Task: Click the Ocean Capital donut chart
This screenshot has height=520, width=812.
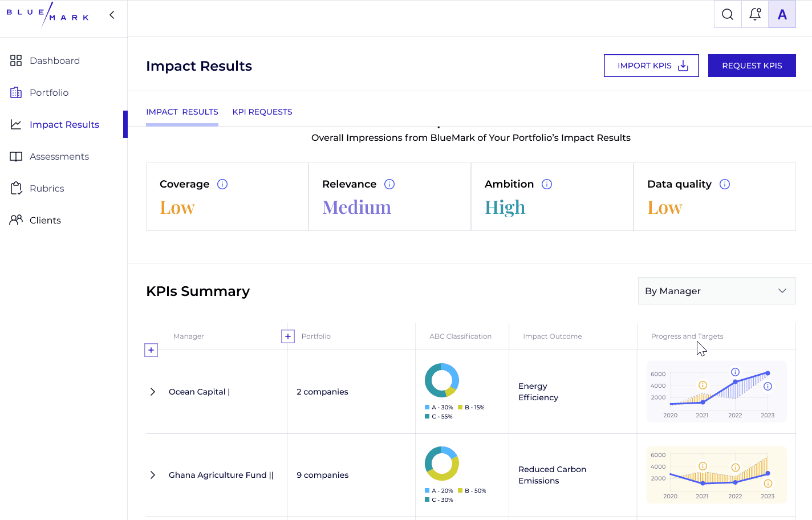Action: pos(442,380)
